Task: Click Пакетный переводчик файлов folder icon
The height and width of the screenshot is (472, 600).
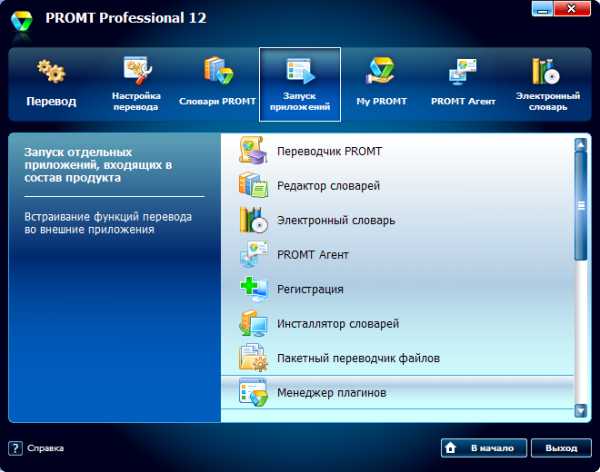Action: tap(253, 358)
